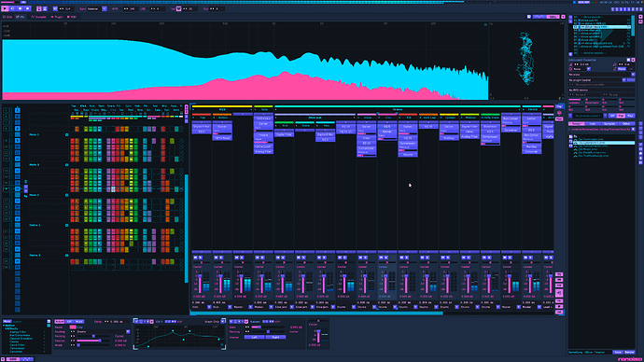Open the No scale dropdown arrow

tap(633, 75)
